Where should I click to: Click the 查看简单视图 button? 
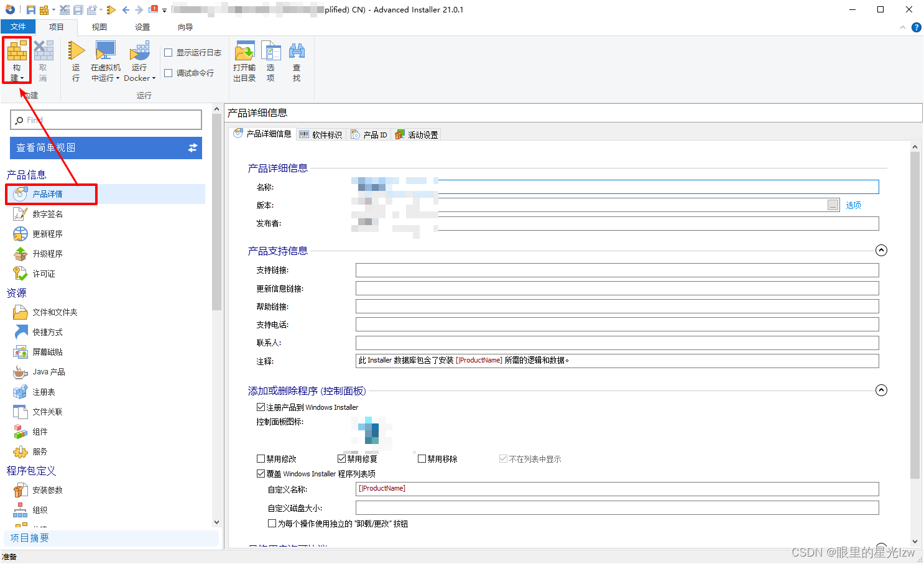[106, 148]
